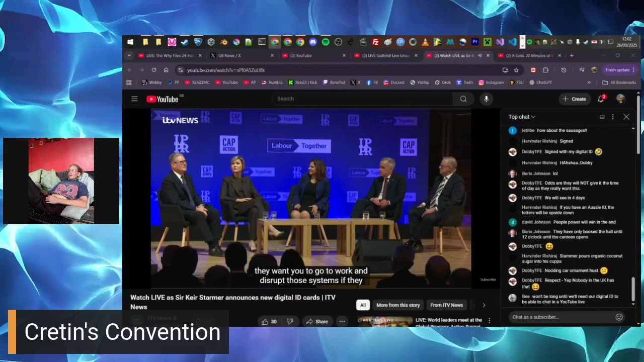Expand the system tray overflow arrows

coord(522,42)
